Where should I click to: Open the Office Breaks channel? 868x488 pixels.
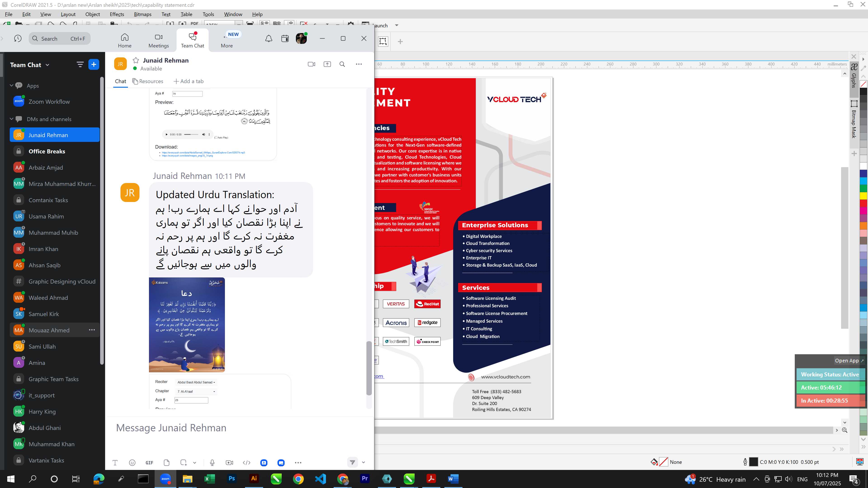tap(54, 151)
